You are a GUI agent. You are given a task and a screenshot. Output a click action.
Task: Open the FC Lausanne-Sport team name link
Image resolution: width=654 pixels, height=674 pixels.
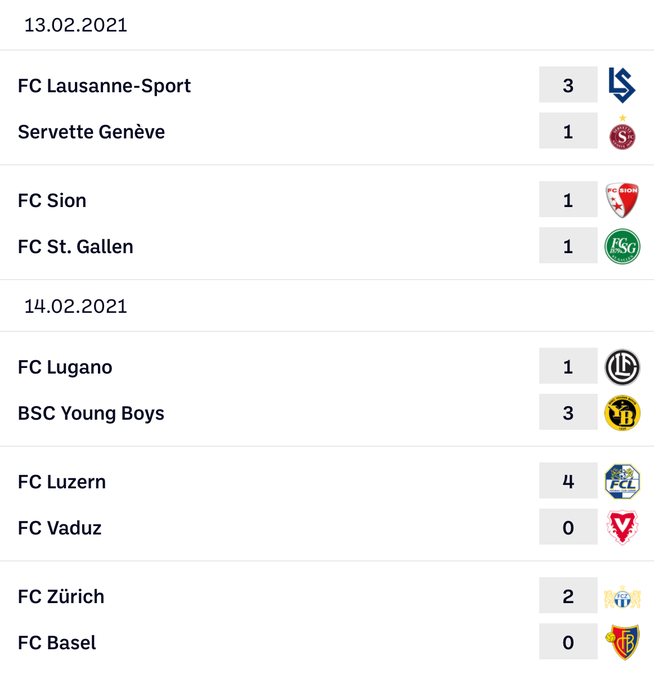tap(104, 86)
